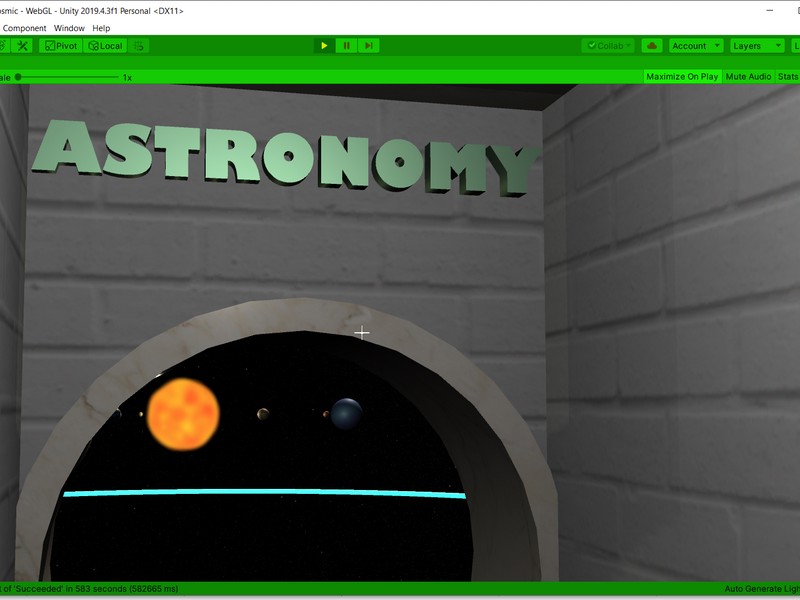Click the Play button
The image size is (800, 600).
324,46
